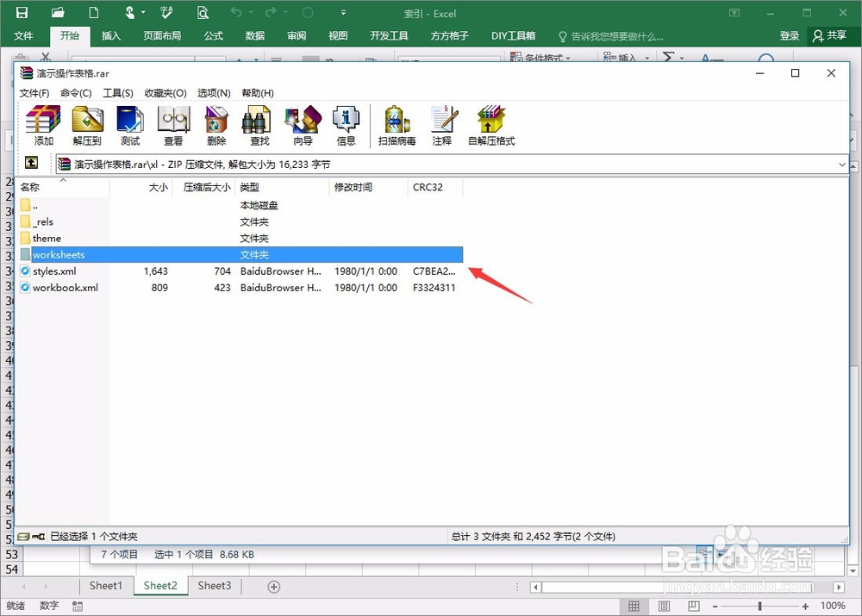
Task: Zoom in with plus button
Action: coord(805,607)
